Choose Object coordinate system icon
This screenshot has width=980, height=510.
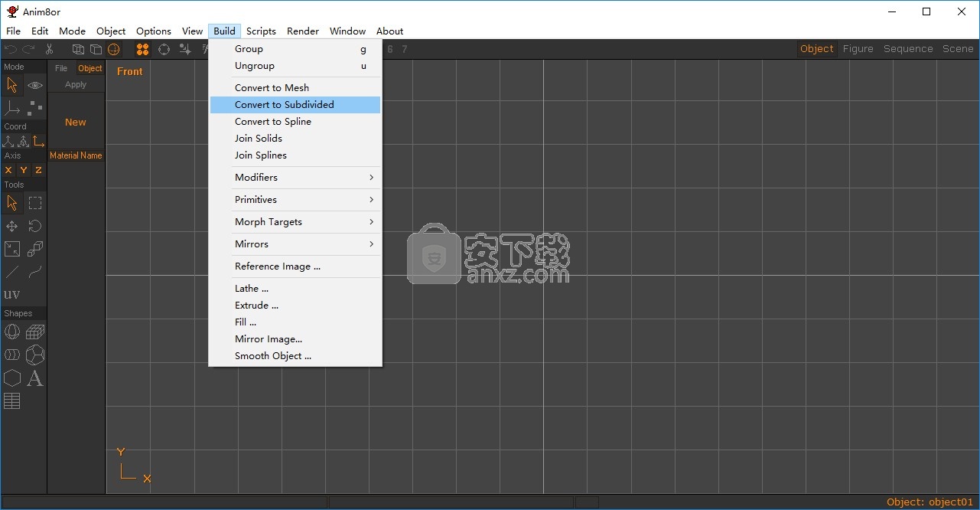24,141
